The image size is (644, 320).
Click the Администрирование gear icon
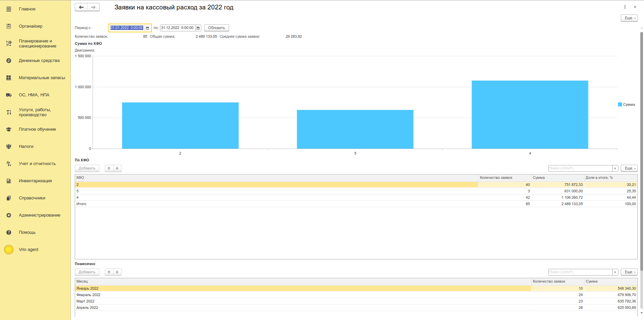click(x=9, y=215)
